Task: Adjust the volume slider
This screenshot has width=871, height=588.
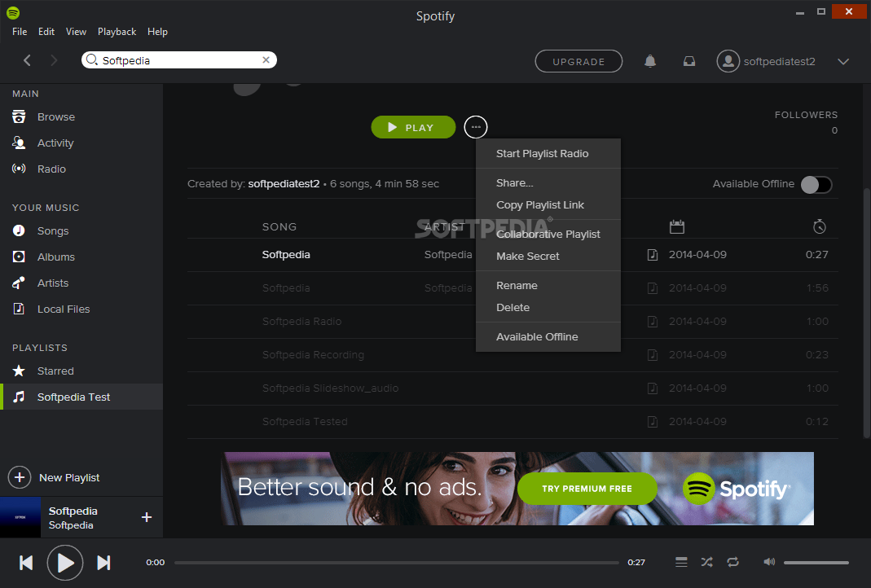Action: 816,563
